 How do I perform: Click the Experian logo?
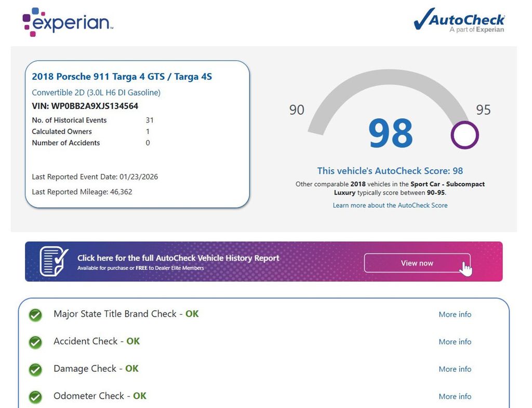[x=68, y=22]
